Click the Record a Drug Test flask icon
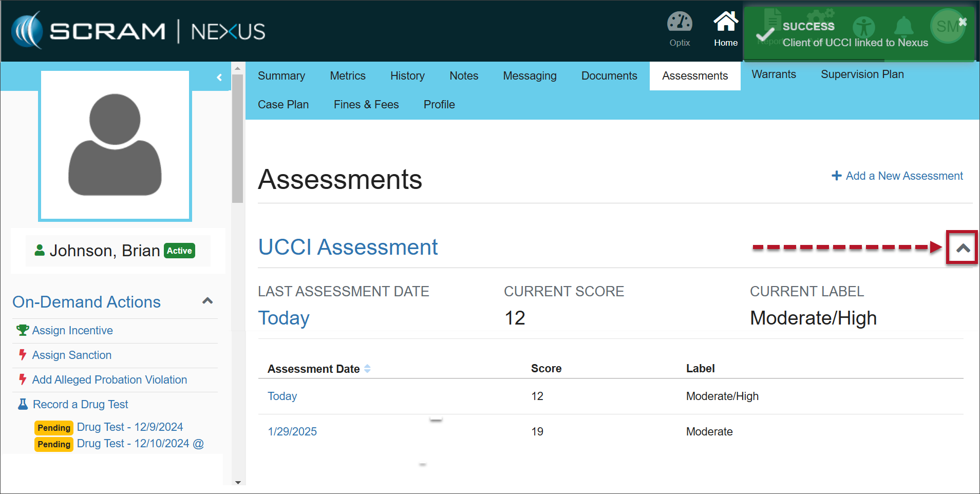This screenshot has width=980, height=494. (23, 405)
